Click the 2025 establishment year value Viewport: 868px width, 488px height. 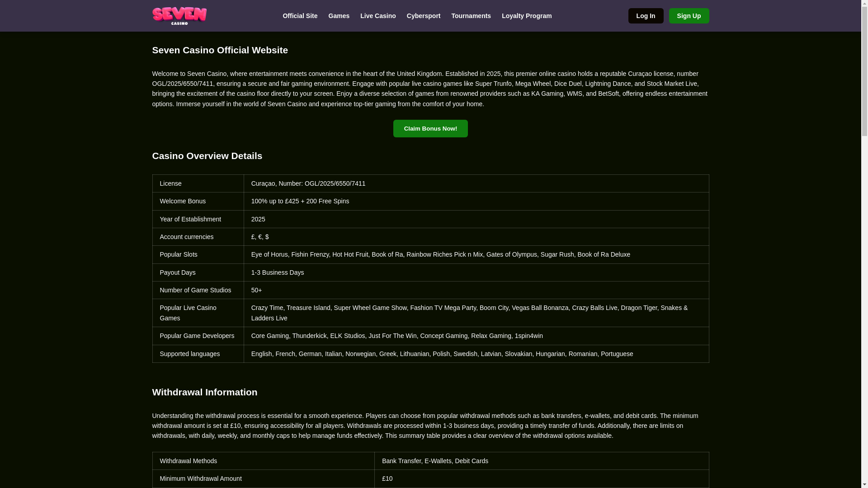(x=476, y=219)
